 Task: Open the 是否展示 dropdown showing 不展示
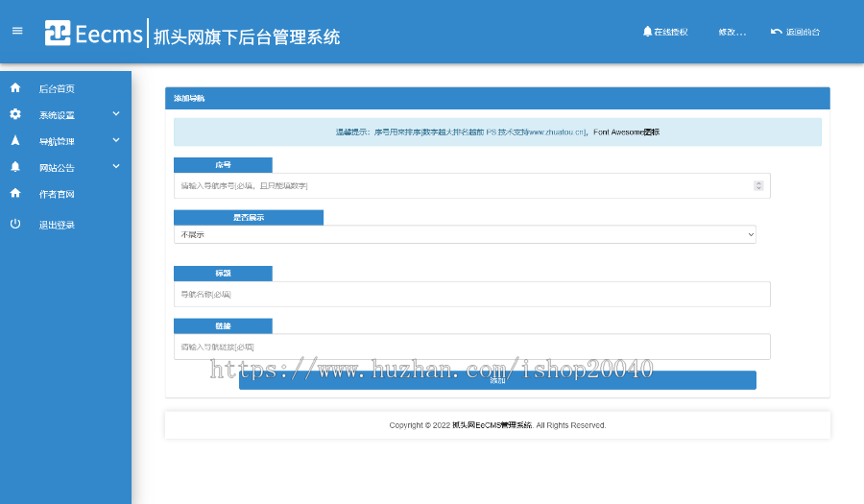tap(465, 234)
